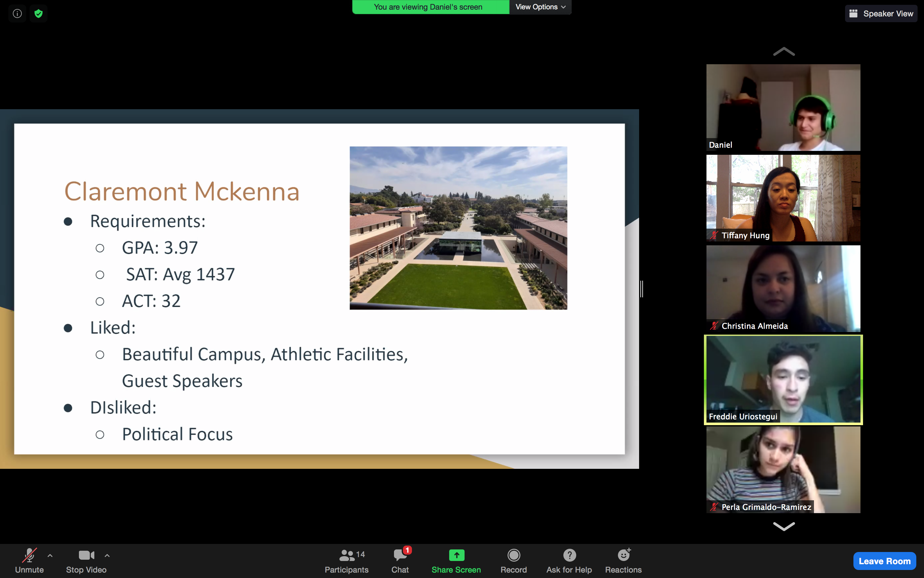Select Tiffany Hung's video thumbnail
The width and height of the screenshot is (924, 578).
pyautogui.click(x=783, y=198)
